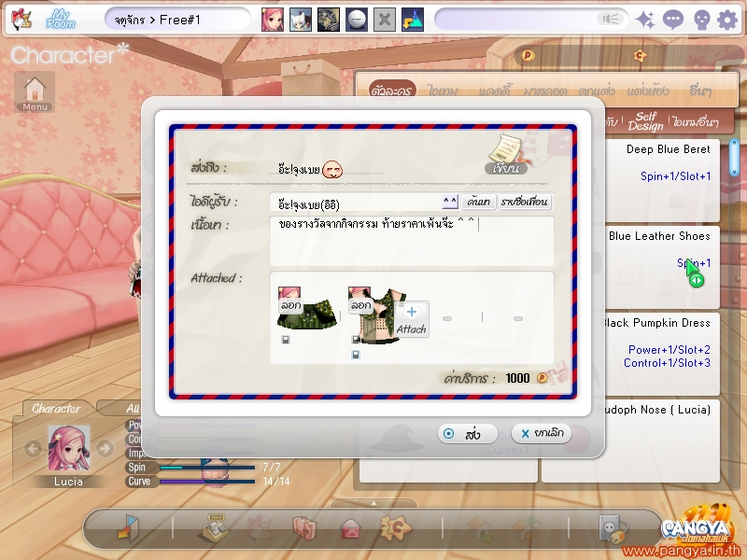Click the write-letter scroll icon
Screen dimensions: 747x560
[x=507, y=154]
